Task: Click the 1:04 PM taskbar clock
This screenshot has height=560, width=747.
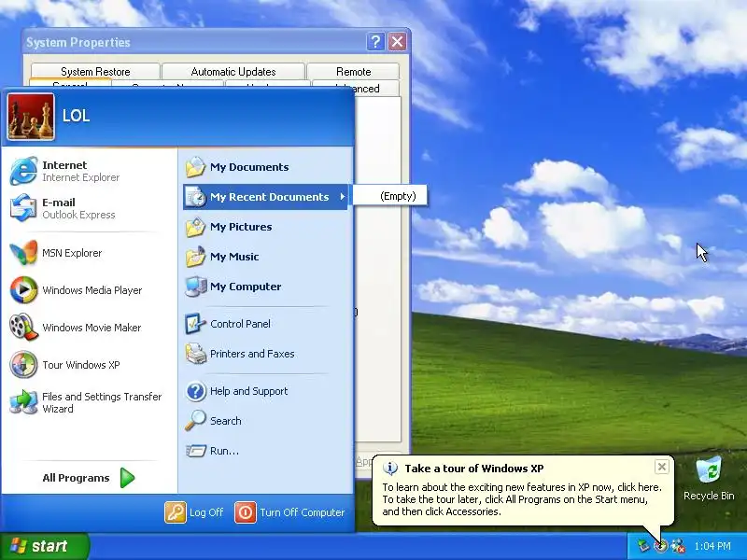Action: (712, 546)
